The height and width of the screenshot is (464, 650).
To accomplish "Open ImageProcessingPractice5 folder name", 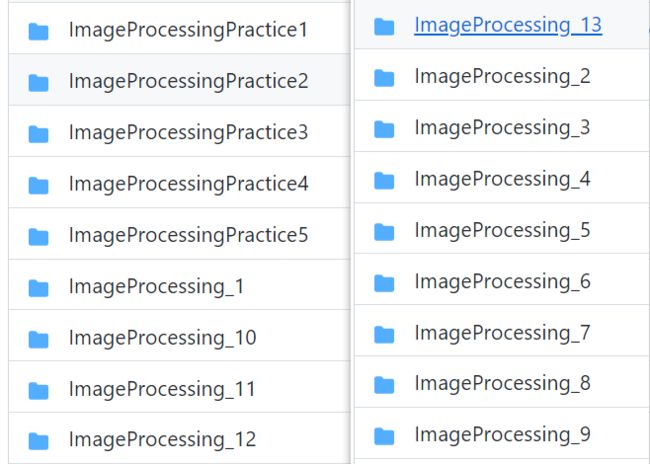I will tap(189, 236).
